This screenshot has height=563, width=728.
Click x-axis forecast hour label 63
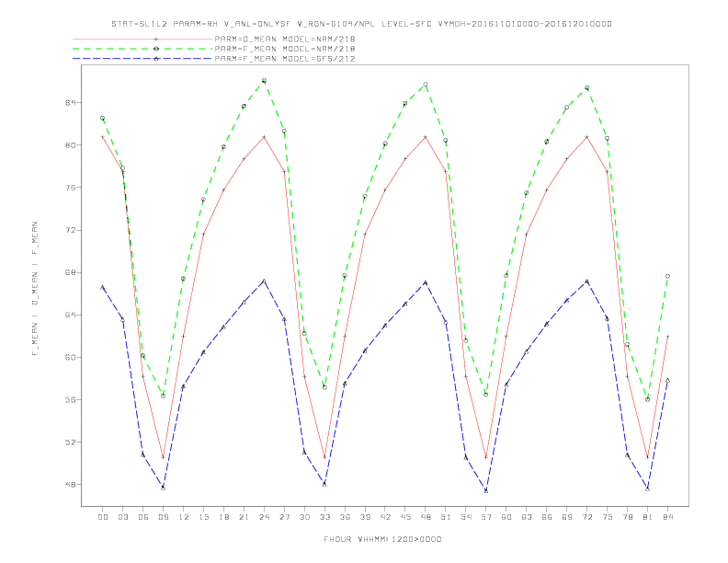point(527,517)
